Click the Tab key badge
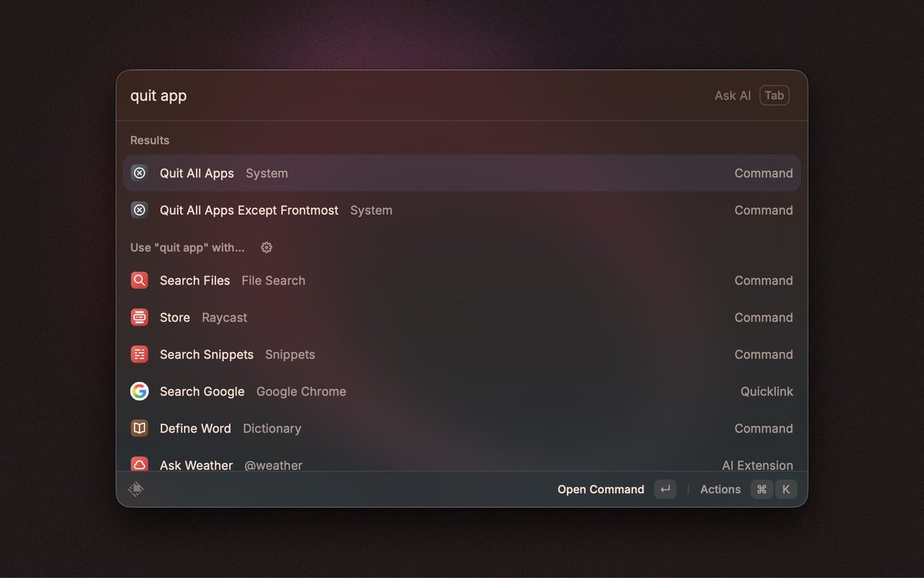The height and width of the screenshot is (578, 924). coord(775,96)
